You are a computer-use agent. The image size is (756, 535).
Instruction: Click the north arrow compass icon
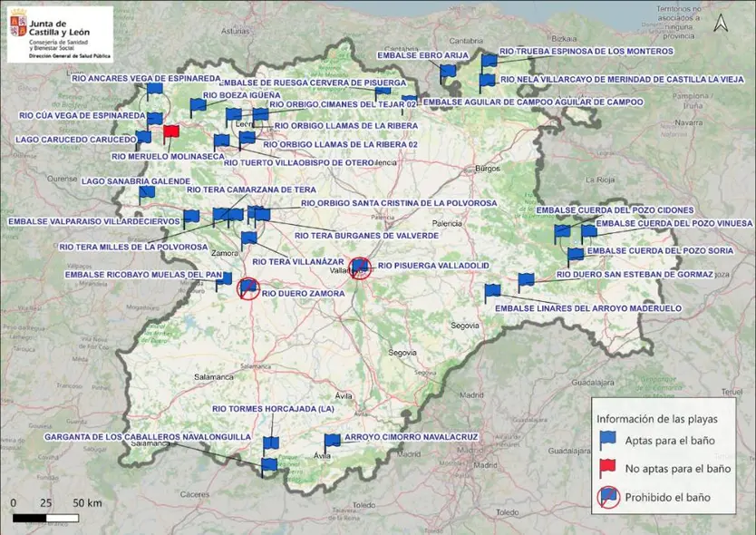point(721,23)
